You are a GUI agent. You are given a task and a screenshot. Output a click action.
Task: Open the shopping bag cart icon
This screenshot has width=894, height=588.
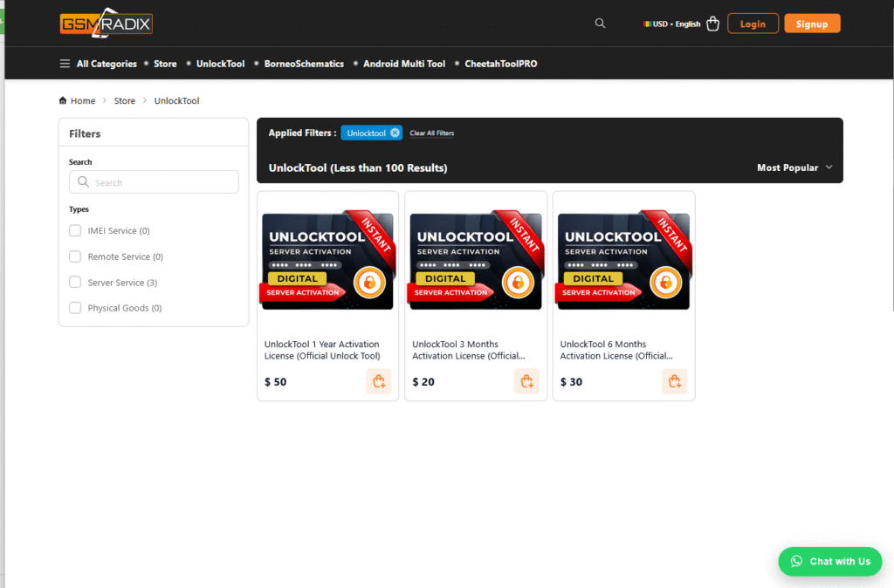point(712,24)
